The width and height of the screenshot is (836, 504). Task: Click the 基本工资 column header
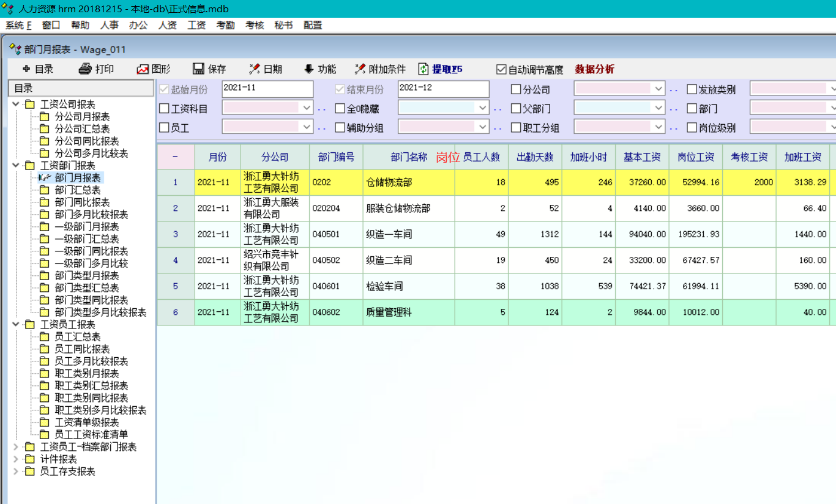point(642,157)
